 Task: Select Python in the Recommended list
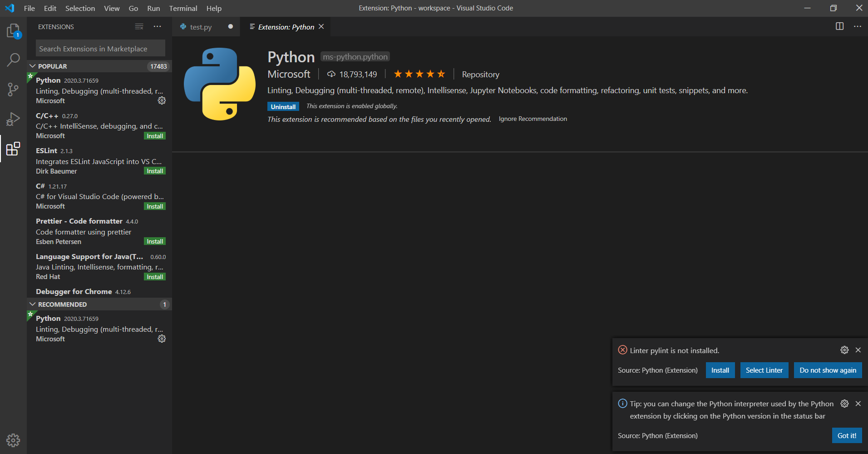pyautogui.click(x=99, y=328)
